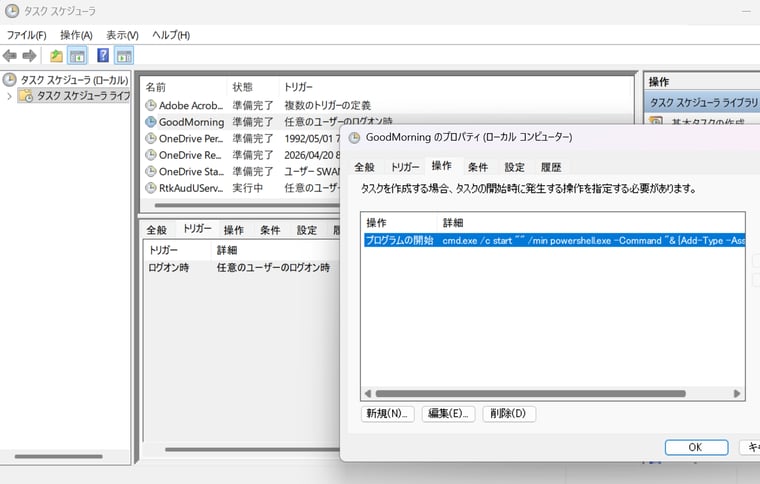Click the actions list horizontal scrollbar thumb
760x484 pixels.
(531, 393)
